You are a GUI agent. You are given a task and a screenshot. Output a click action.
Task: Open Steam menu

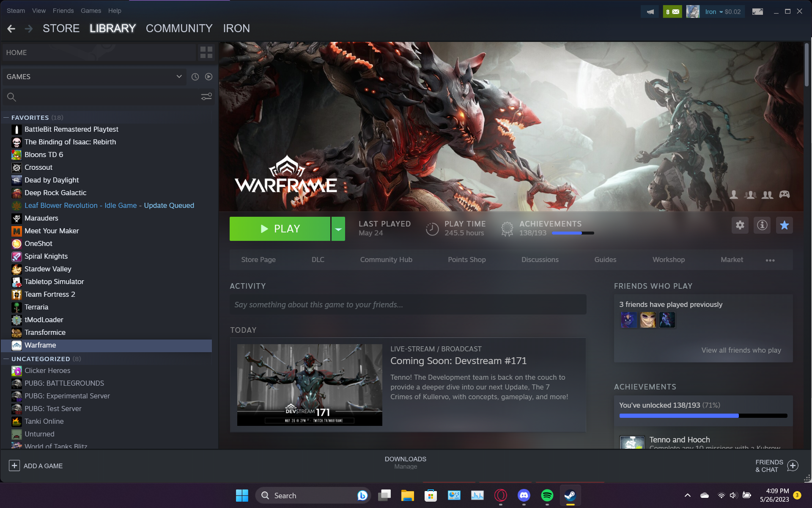[16, 11]
